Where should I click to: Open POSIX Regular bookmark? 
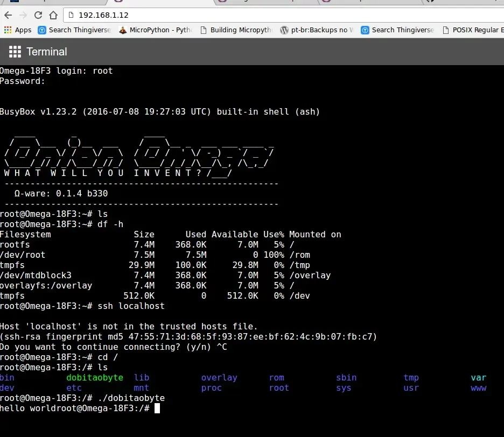tap(473, 30)
